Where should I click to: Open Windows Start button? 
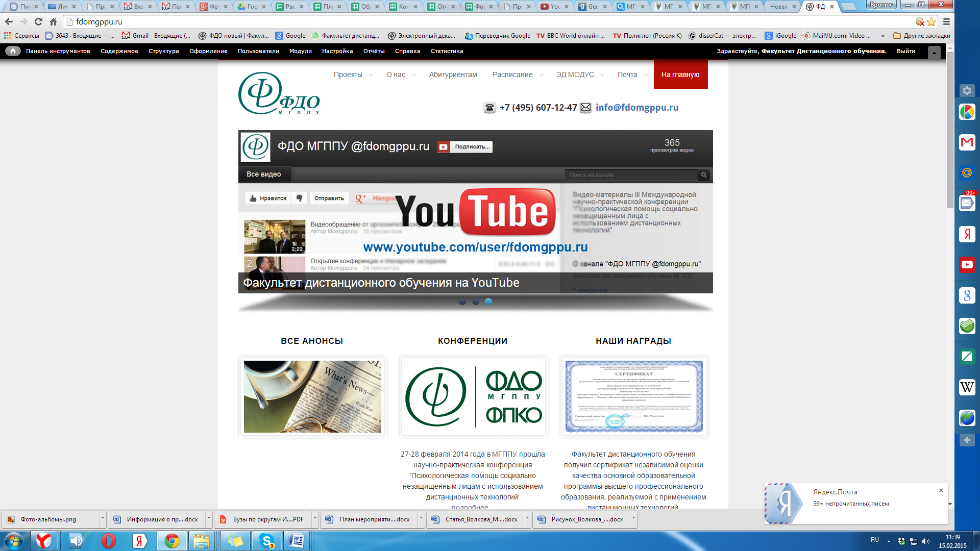(x=13, y=541)
